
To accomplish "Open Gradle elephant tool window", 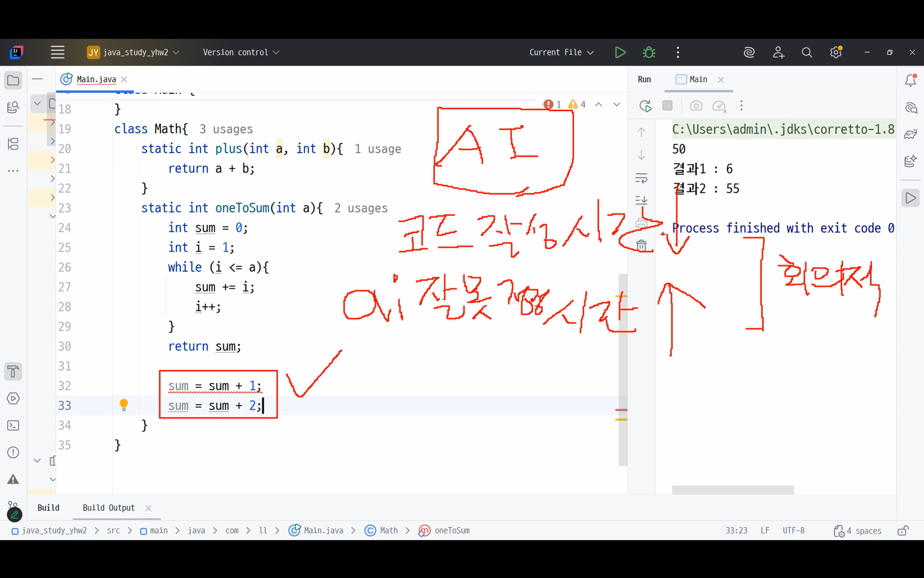I will tap(911, 134).
